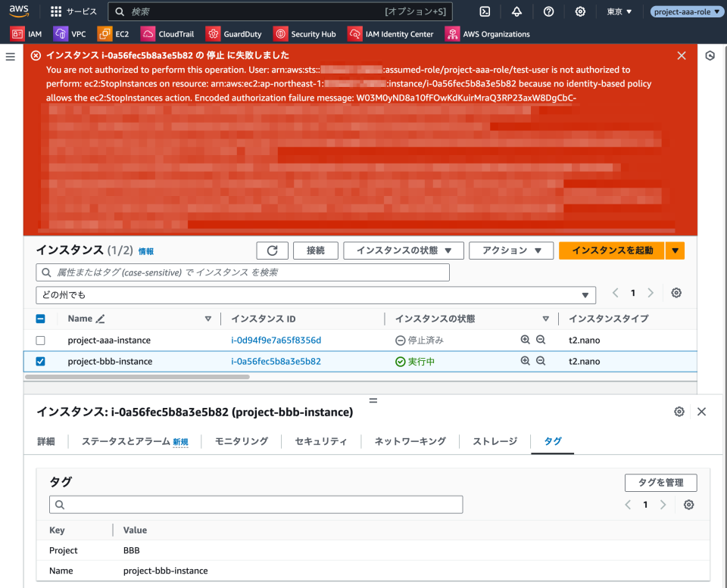Open instance table preferences gear

coord(676,293)
